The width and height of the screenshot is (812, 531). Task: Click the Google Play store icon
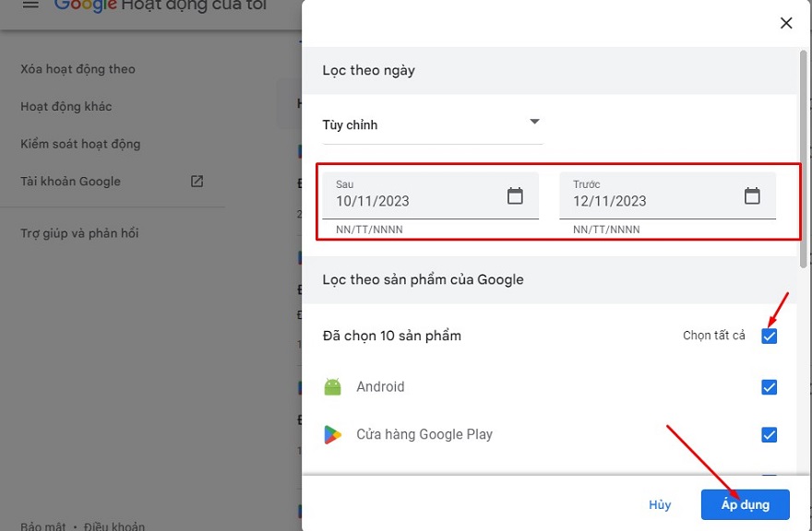333,434
